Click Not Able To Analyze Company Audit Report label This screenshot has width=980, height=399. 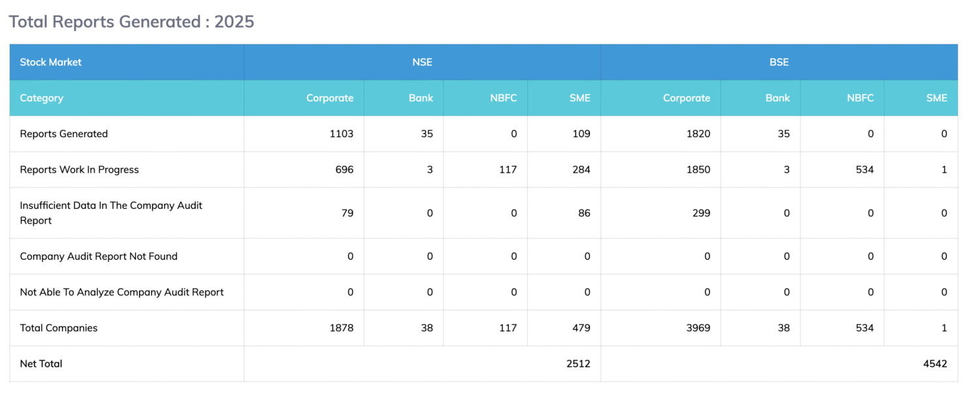(x=122, y=293)
